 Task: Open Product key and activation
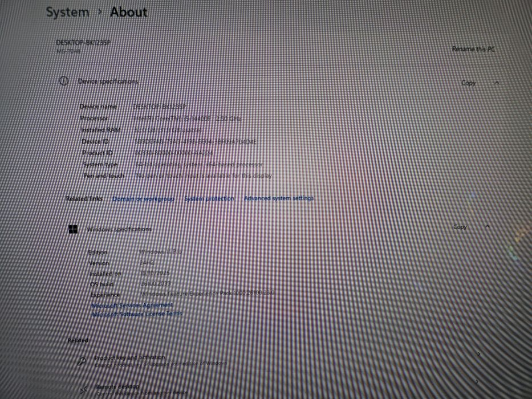coord(130,357)
